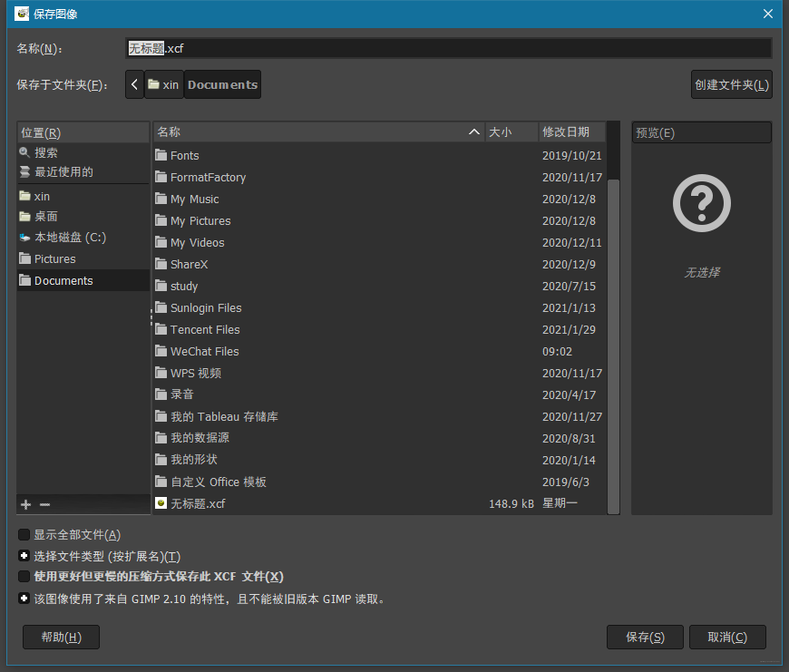Click the 位置 sidebar header
The height and width of the screenshot is (672, 789).
(x=83, y=132)
